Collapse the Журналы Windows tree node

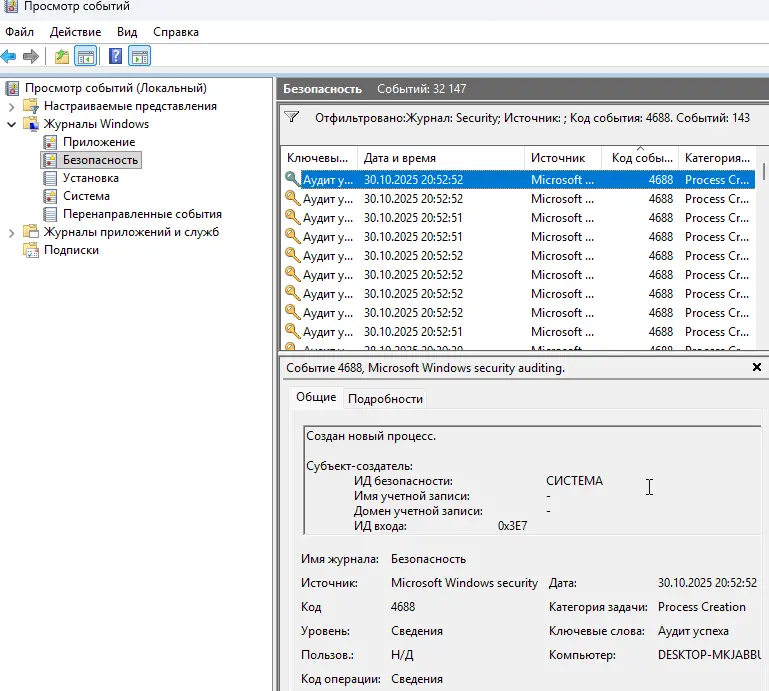point(11,124)
